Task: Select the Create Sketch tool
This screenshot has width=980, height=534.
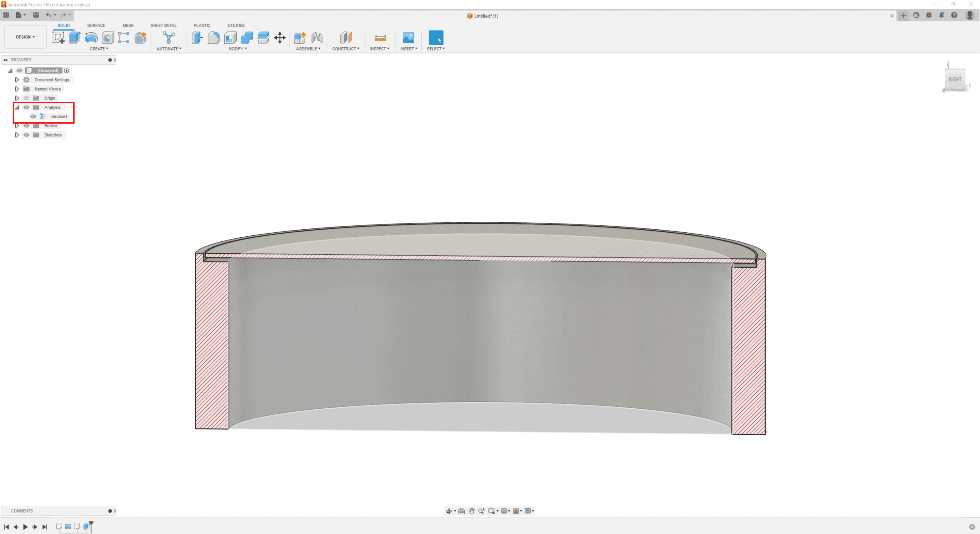Action: coord(58,38)
